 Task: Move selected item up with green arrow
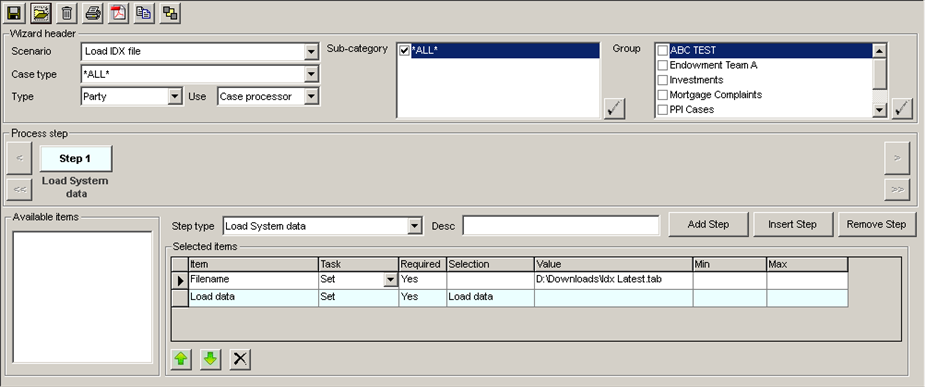tap(182, 359)
